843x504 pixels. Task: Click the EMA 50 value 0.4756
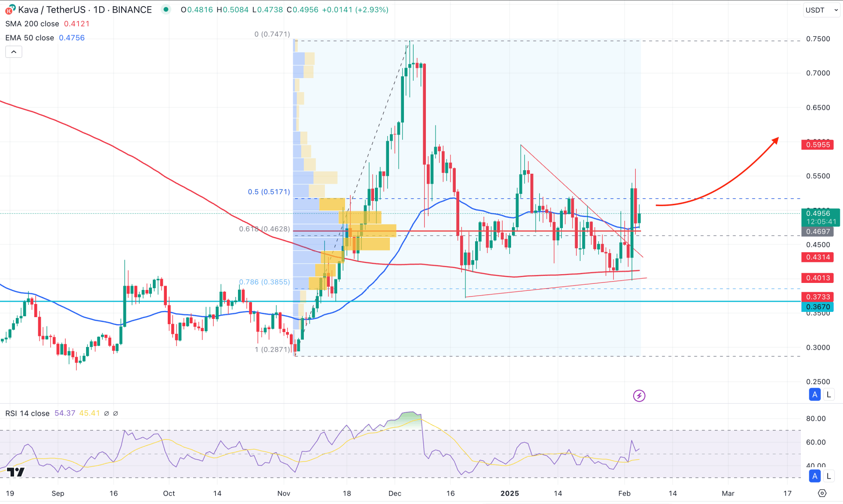coord(72,38)
